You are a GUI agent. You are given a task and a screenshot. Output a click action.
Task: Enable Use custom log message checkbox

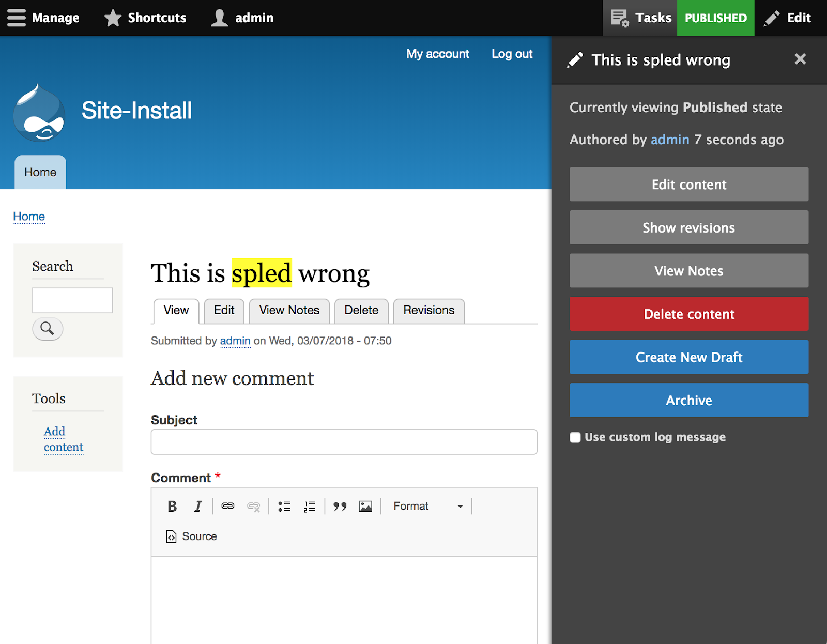point(575,437)
